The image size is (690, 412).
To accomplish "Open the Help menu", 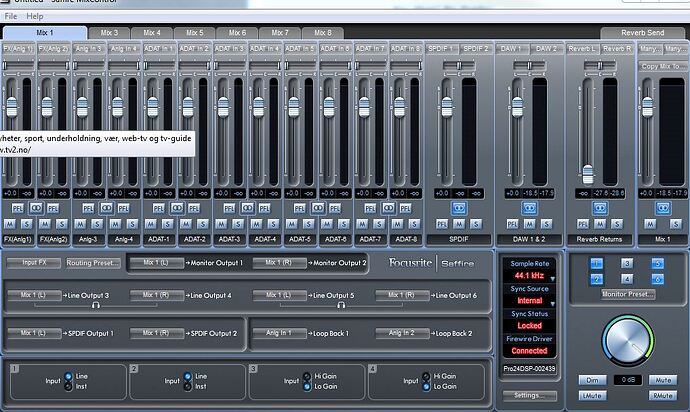I will click(x=35, y=16).
